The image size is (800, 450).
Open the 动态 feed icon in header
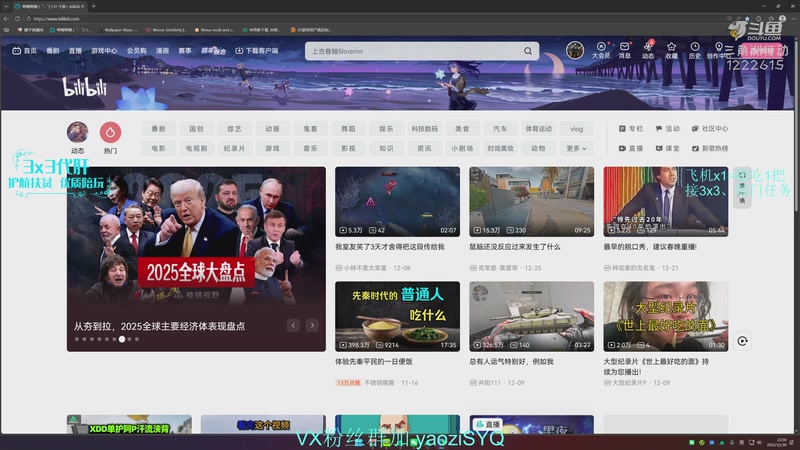[x=648, y=50]
